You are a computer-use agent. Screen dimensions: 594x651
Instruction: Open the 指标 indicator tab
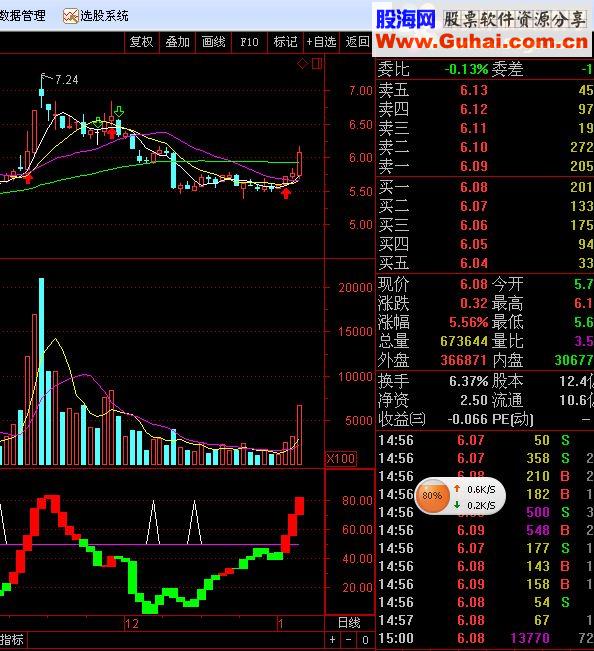point(12,639)
